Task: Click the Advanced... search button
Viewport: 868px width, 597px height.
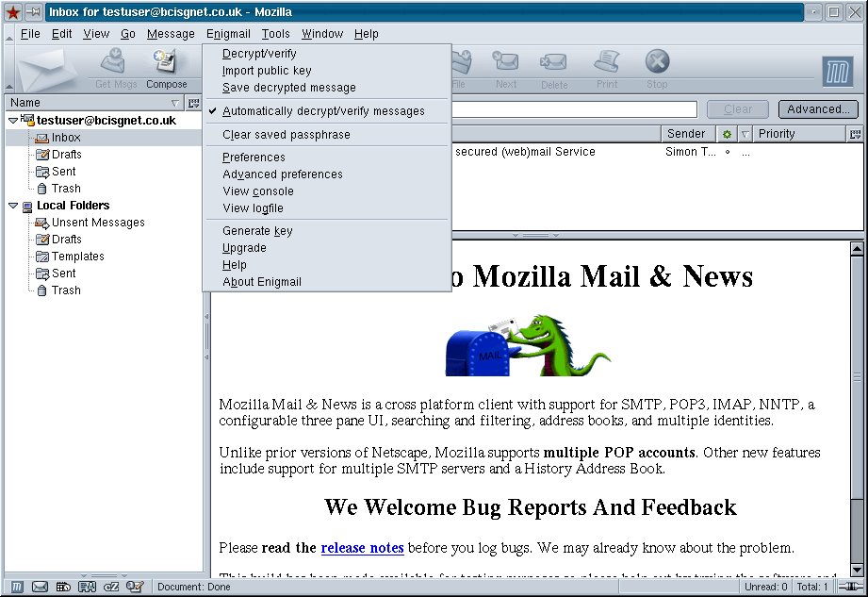Action: tap(818, 109)
